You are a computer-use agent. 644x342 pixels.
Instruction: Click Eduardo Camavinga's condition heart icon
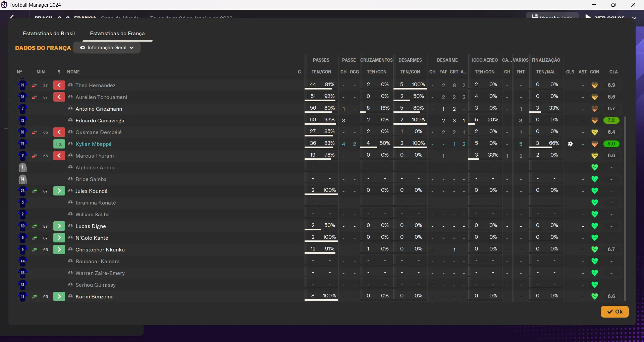coord(595,121)
